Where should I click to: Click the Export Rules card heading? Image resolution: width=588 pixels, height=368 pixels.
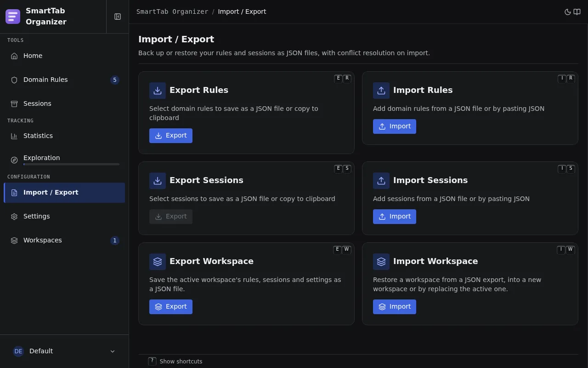pos(199,90)
